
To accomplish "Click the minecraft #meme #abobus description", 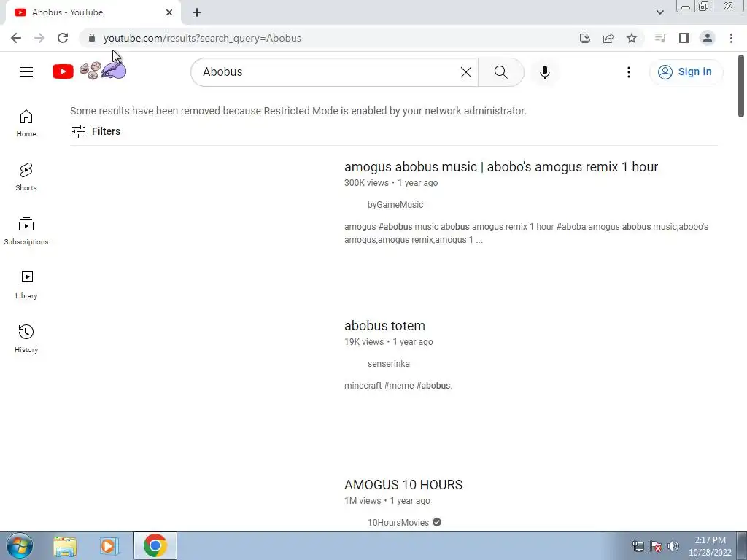I will 398,386.
